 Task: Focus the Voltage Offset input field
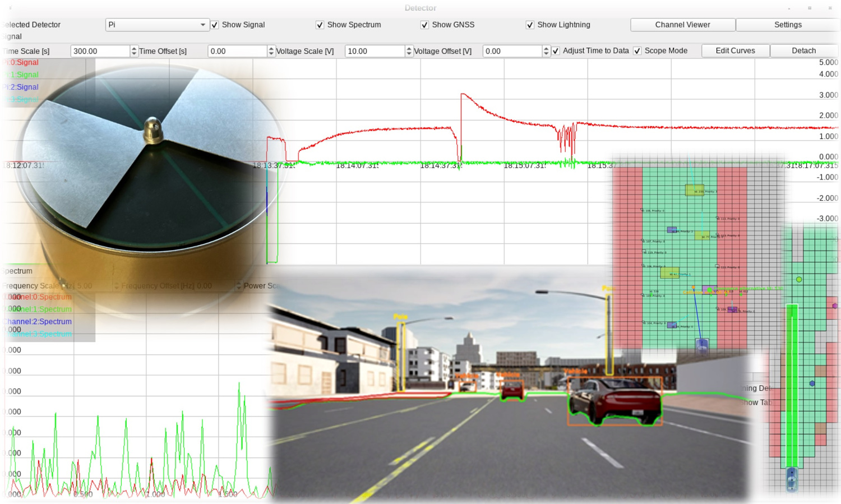click(x=512, y=51)
